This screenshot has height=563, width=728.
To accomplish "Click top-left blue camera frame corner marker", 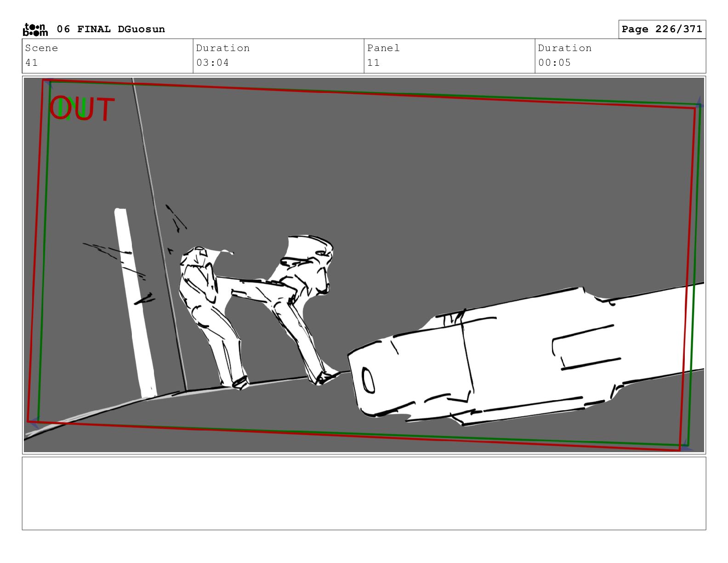I will [x=48, y=83].
